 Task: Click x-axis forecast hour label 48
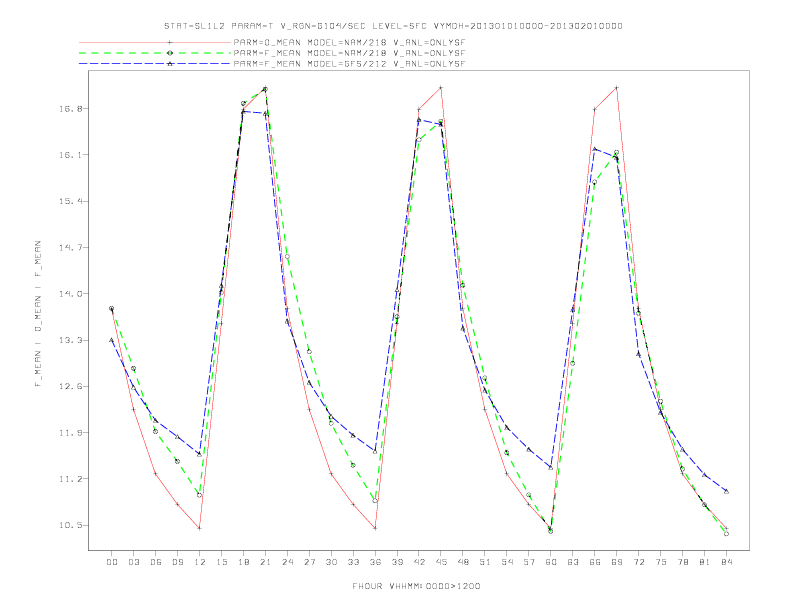click(x=463, y=562)
